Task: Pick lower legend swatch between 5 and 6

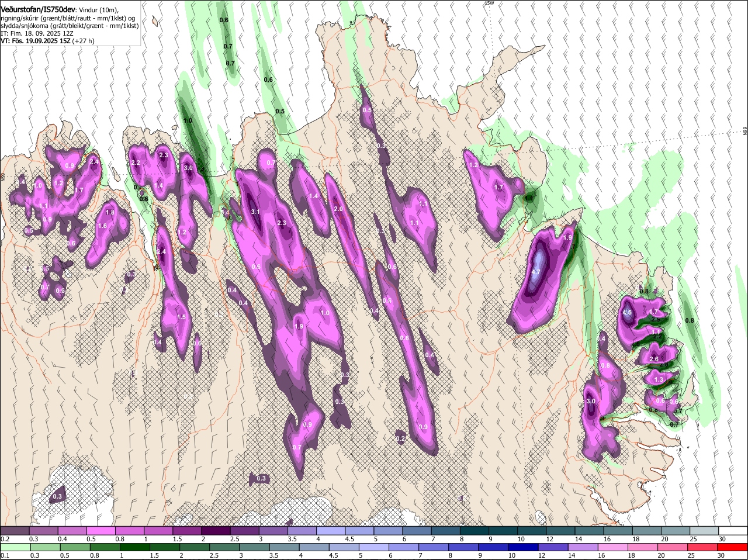Action: point(375,547)
